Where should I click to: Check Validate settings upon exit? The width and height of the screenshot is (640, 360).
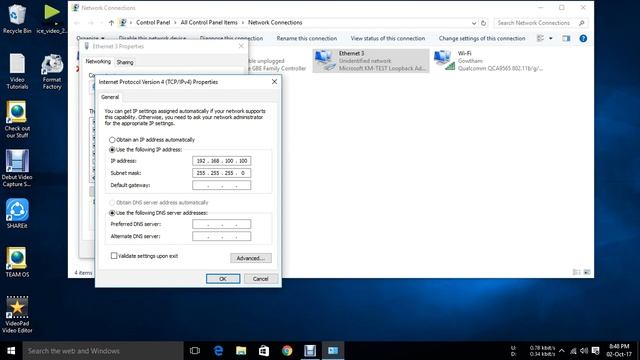coord(114,256)
